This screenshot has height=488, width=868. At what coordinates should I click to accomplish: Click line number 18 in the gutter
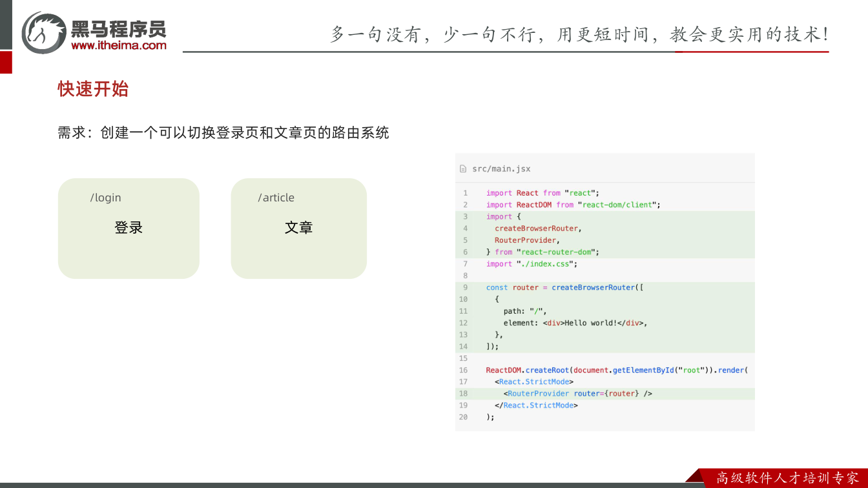(x=463, y=393)
